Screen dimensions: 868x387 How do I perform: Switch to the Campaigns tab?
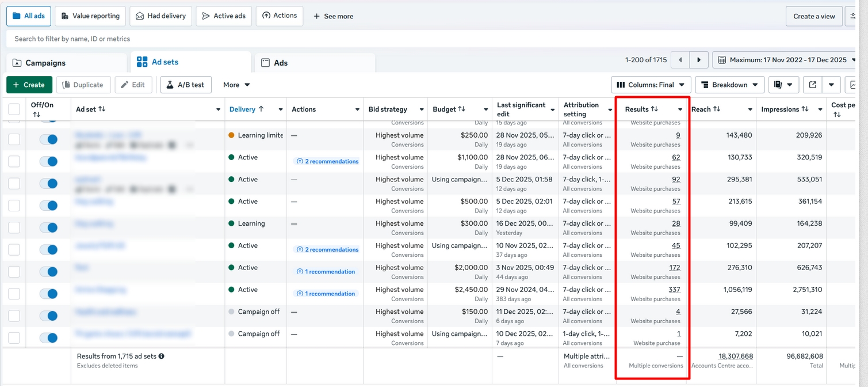coord(46,63)
